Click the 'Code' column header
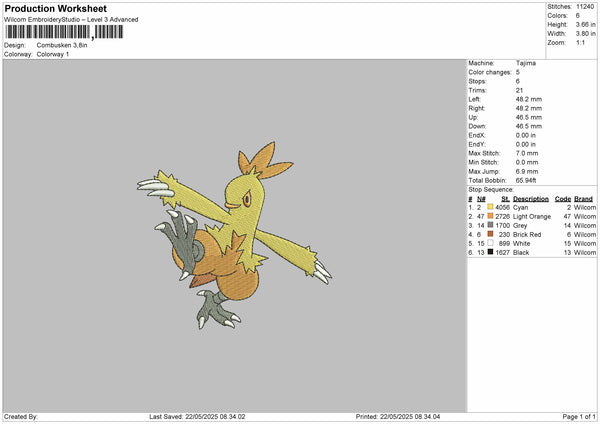 pyautogui.click(x=563, y=199)
